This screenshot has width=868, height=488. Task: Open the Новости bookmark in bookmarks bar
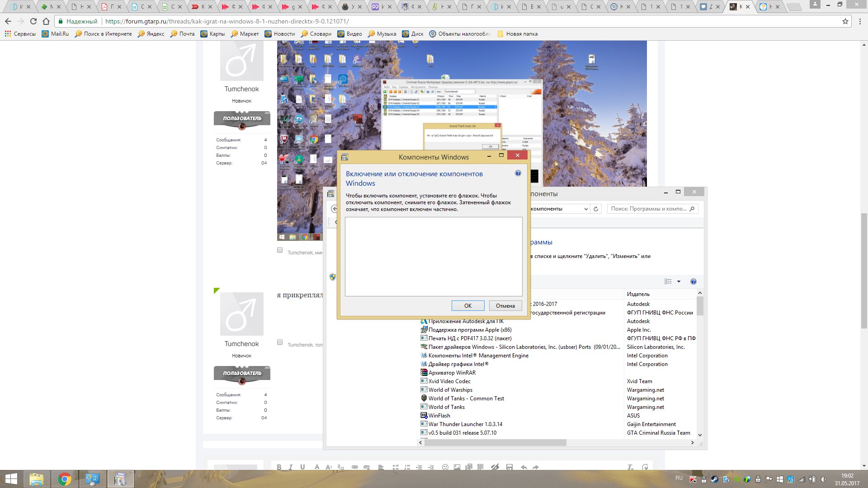280,34
